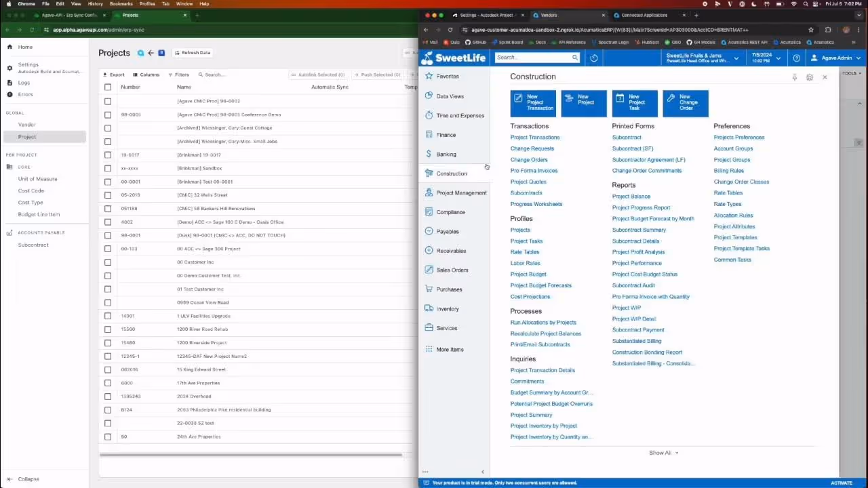Pin the Construction workspace panel
Image resolution: width=868 pixels, height=488 pixels.
[794, 77]
